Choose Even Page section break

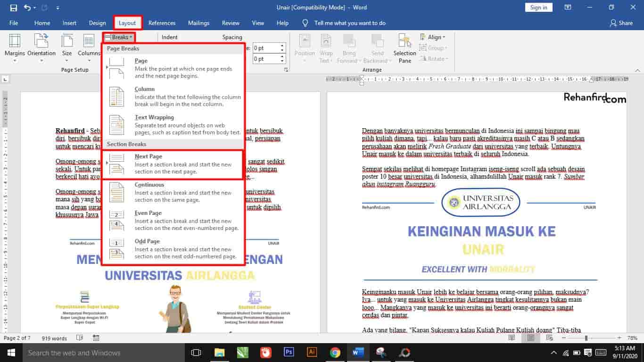173,221
